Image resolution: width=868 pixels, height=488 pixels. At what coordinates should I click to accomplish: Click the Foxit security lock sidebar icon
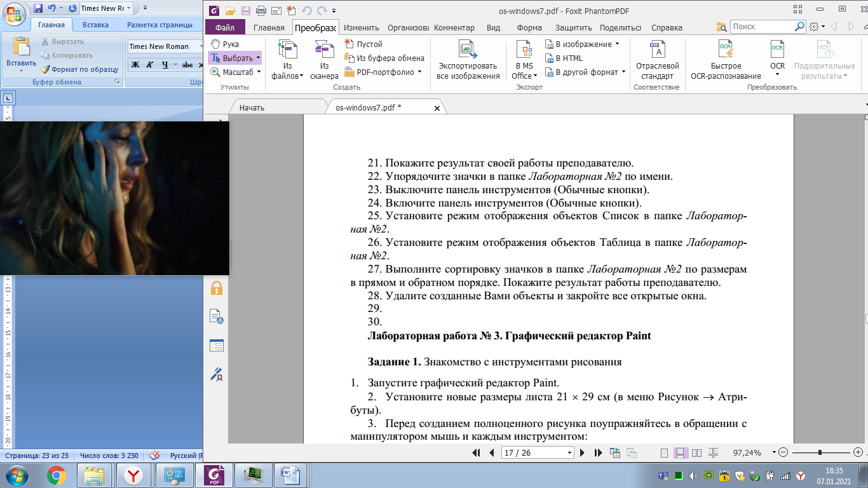217,288
